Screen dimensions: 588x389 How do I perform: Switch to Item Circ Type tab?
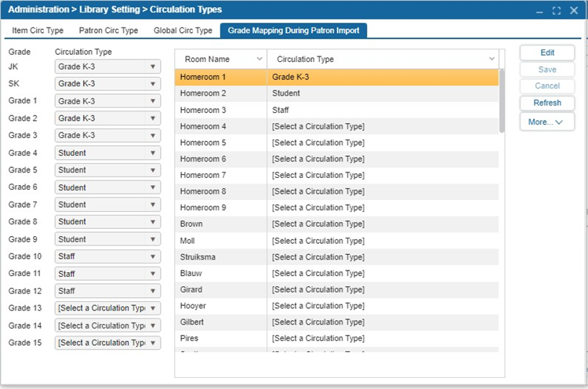coord(38,31)
